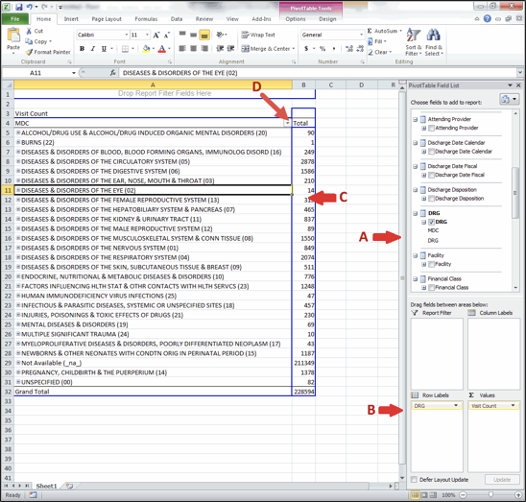Check the Discharge Date Calendar field checkbox

click(432, 151)
